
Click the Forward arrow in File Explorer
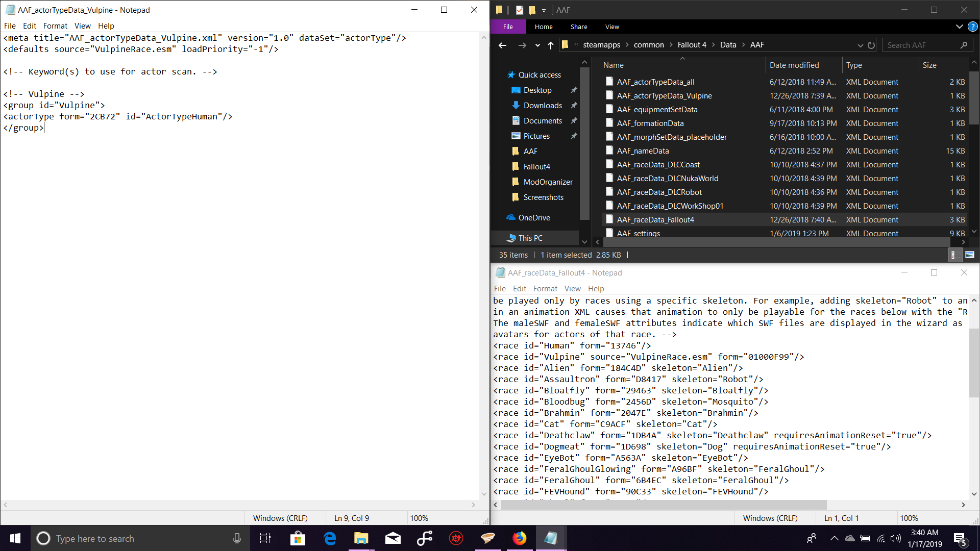[x=522, y=45]
